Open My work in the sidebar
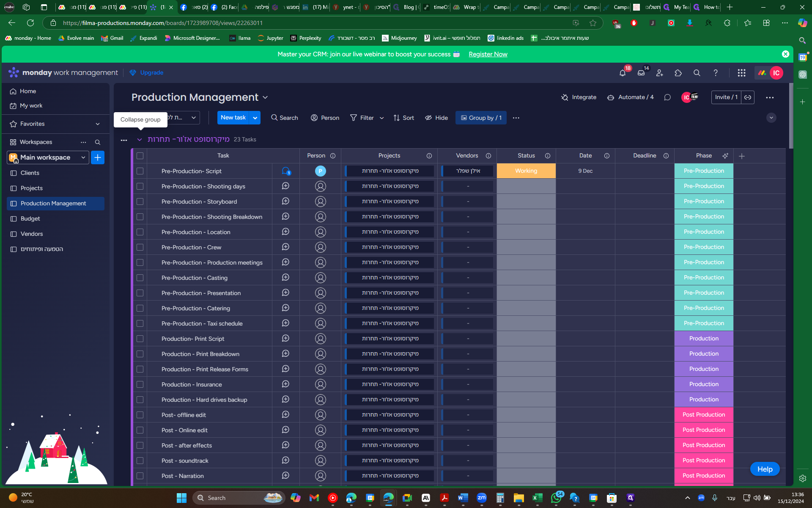812x508 pixels. pyautogui.click(x=31, y=106)
